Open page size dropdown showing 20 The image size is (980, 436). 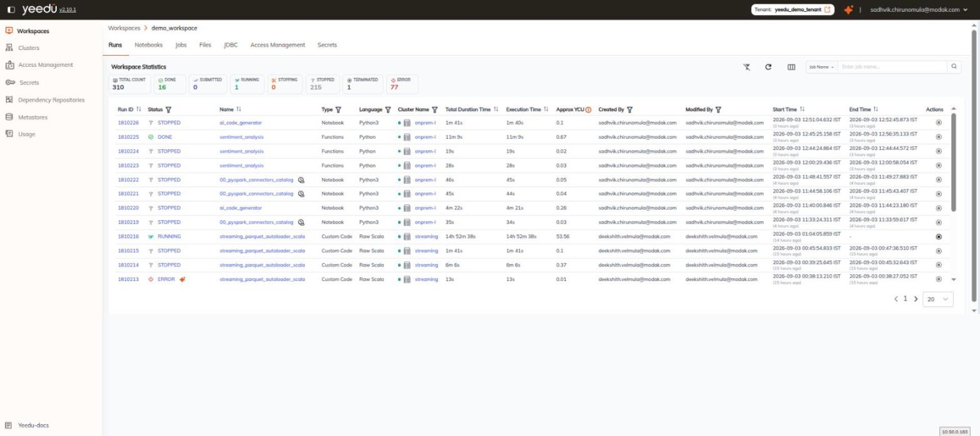pyautogui.click(x=938, y=299)
